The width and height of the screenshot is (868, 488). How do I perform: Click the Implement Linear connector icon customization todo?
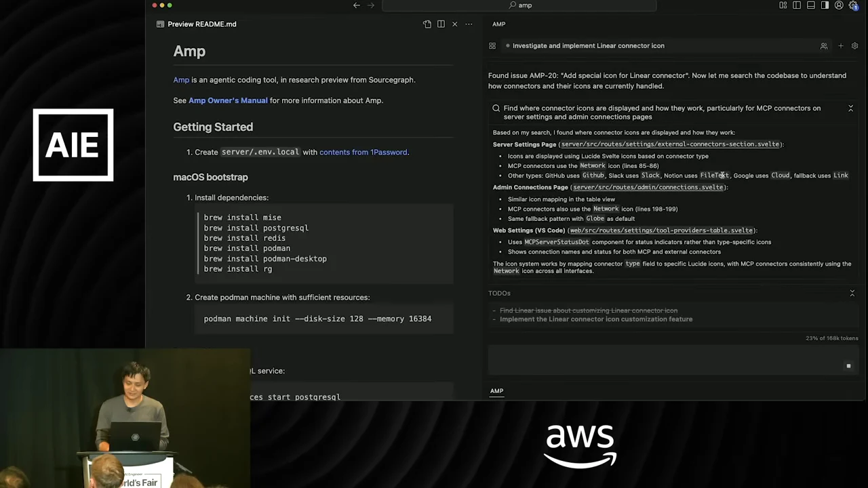596,319
